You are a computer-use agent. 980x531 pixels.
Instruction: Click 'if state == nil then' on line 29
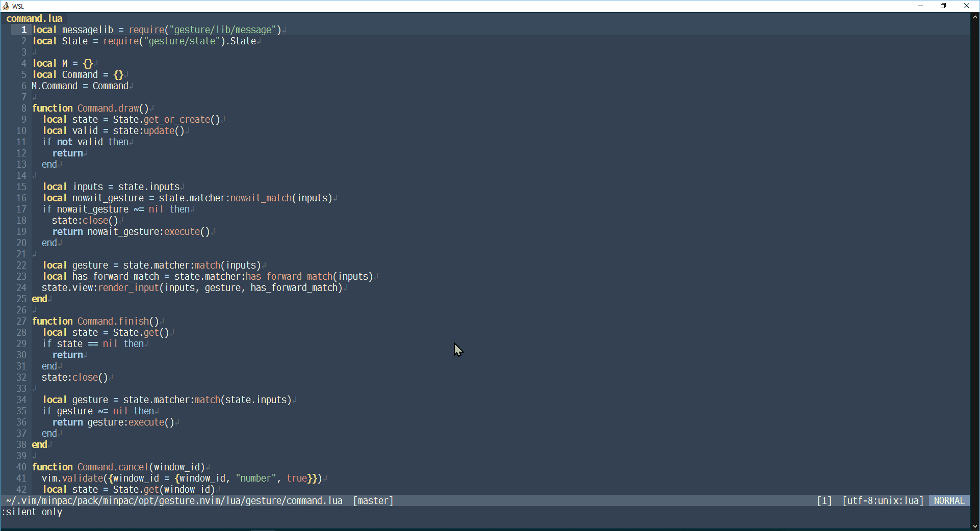93,344
